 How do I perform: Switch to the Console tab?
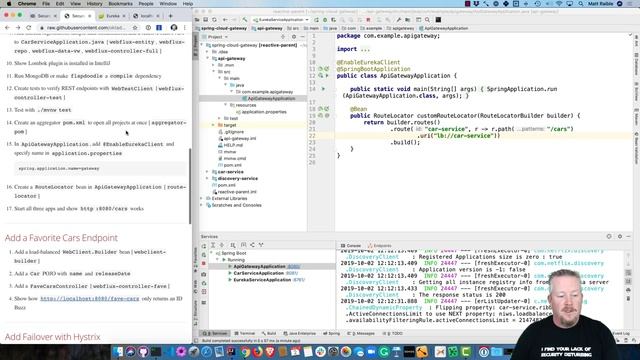tap(351, 246)
